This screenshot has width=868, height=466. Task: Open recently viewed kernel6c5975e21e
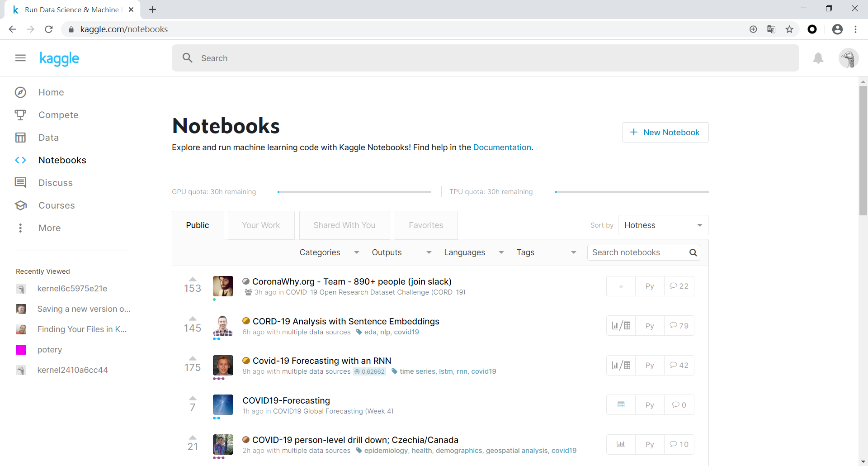click(72, 289)
